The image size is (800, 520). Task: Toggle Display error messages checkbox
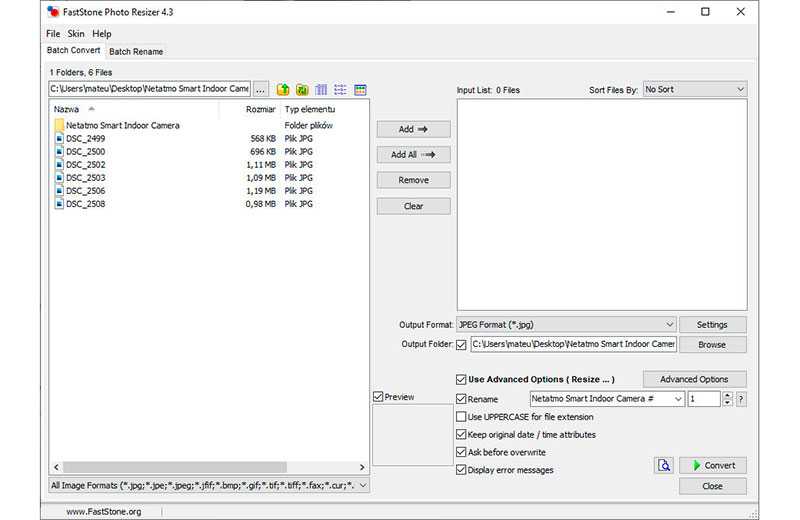tap(461, 470)
